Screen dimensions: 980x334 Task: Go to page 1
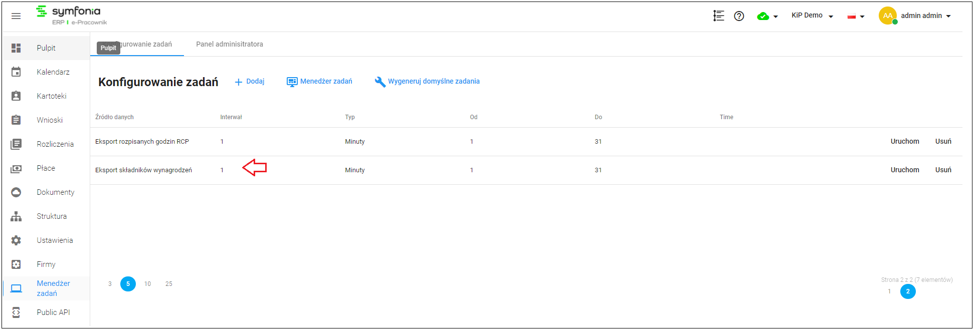[x=889, y=291]
